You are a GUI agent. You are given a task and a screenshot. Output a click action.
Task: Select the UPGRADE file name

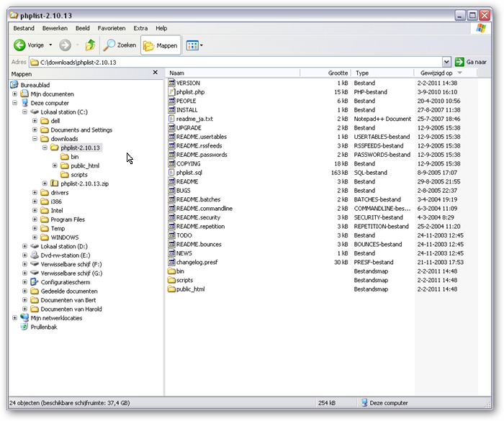click(x=189, y=127)
